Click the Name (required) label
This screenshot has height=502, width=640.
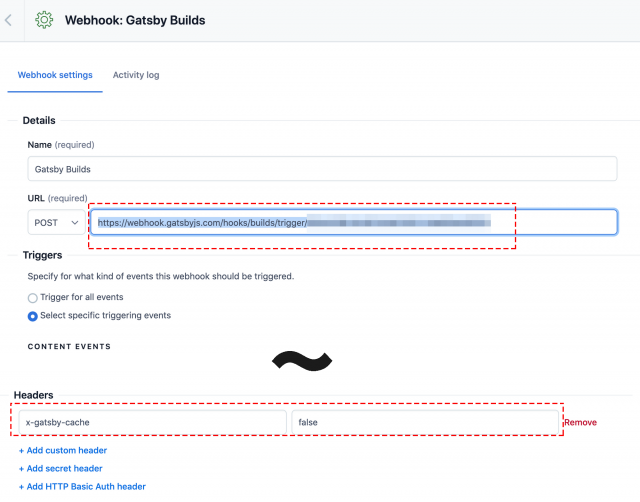click(x=61, y=145)
